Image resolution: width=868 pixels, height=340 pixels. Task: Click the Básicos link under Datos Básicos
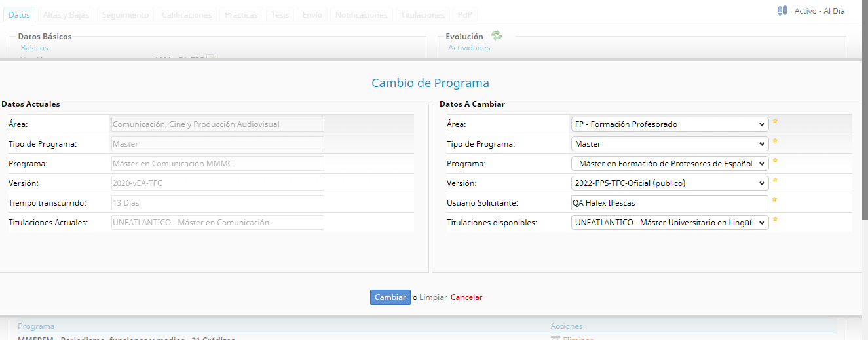click(34, 48)
